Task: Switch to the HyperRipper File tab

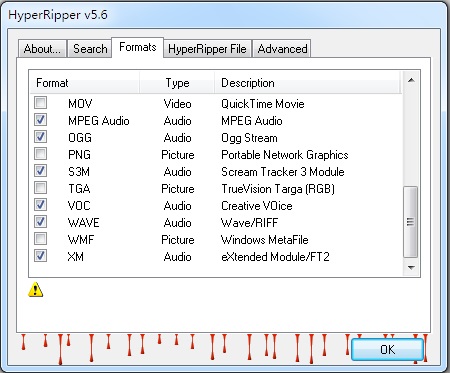Action: 207,49
